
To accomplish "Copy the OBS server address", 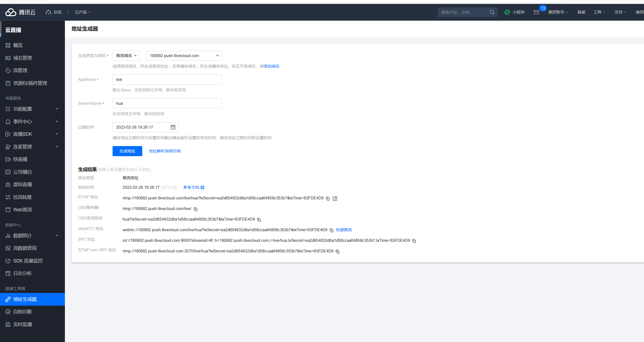I will pyautogui.click(x=196, y=209).
